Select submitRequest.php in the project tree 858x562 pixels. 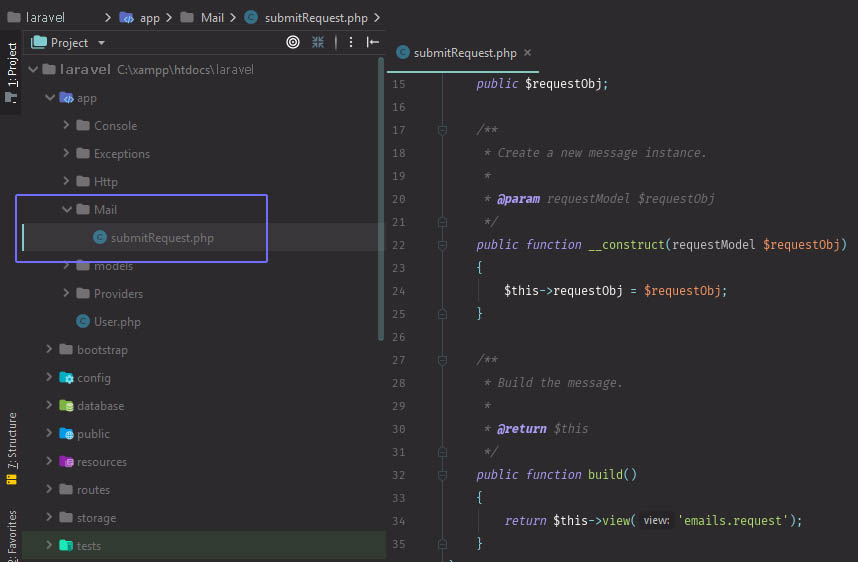point(161,238)
